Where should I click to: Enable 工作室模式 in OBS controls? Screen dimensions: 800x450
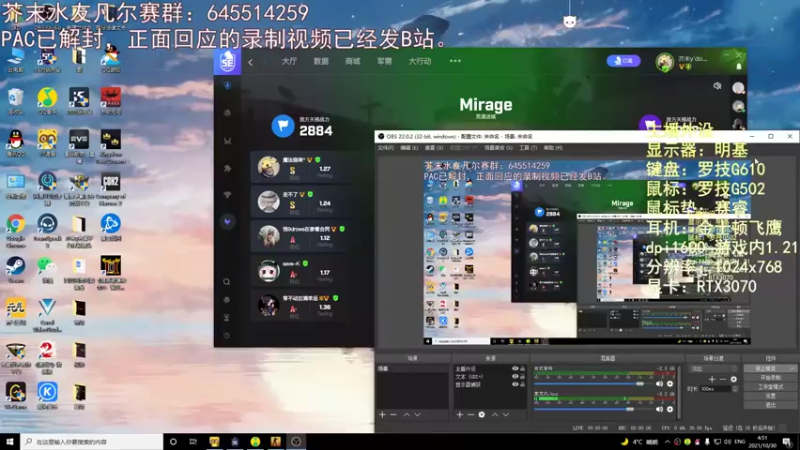(x=770, y=387)
